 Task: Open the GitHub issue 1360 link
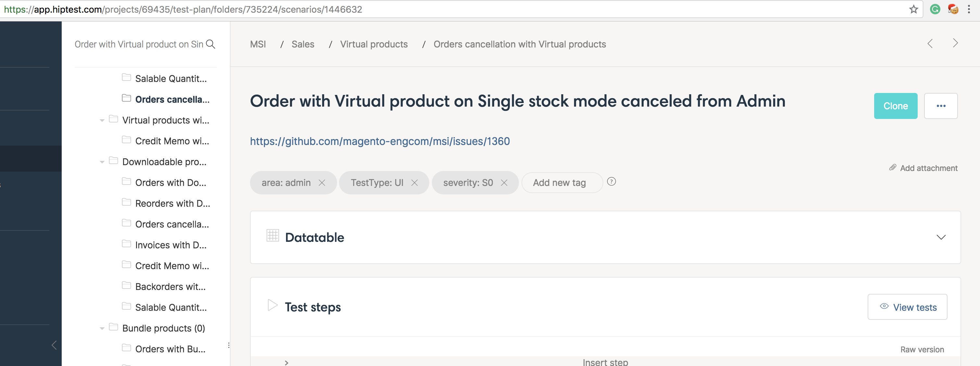[x=379, y=141]
